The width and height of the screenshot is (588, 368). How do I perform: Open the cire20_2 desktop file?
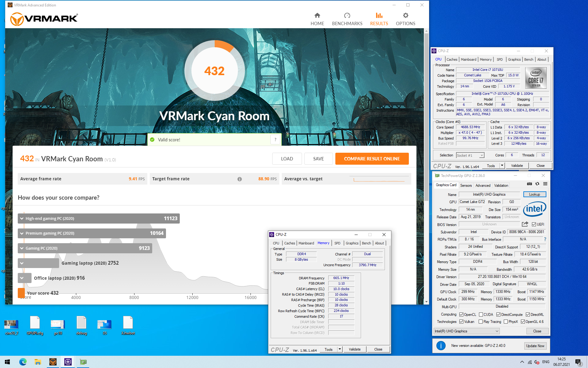point(11,326)
